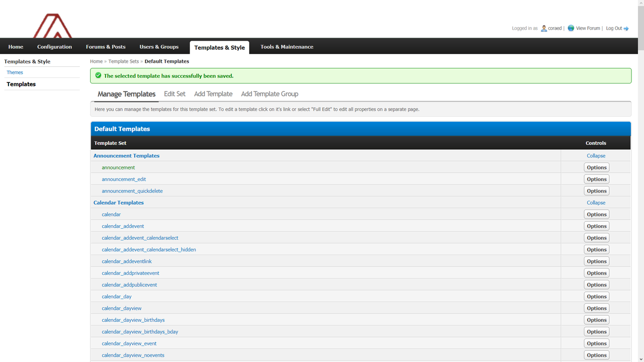Open Options dropdown for calendar_addeventlink
Viewport: 644px width, 362px height.
[x=597, y=261]
